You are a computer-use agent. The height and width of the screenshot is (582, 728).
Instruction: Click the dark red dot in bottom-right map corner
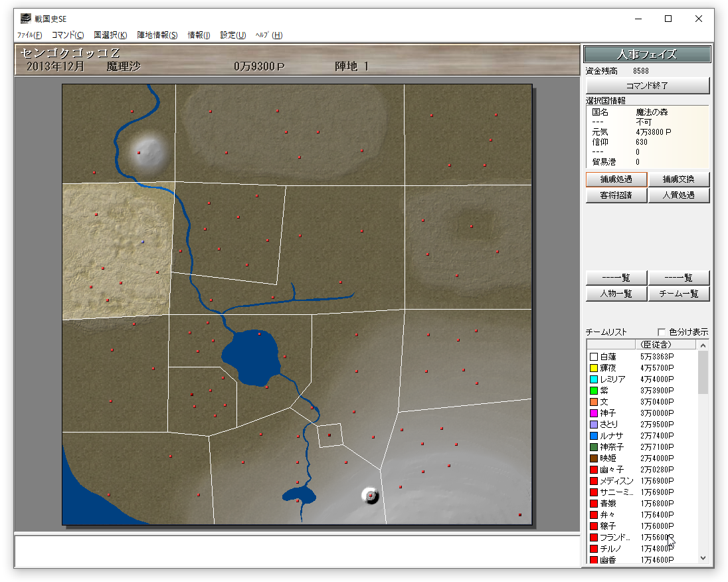click(519, 515)
